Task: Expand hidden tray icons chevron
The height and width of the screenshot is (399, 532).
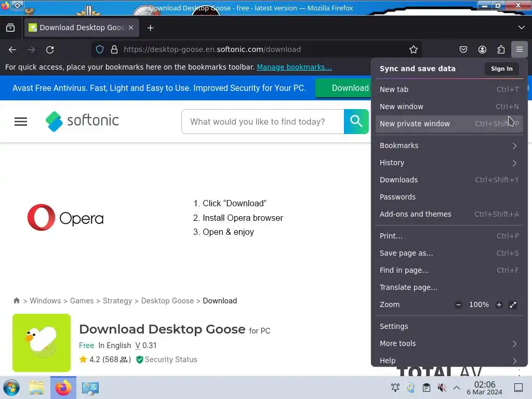Action: point(457,388)
